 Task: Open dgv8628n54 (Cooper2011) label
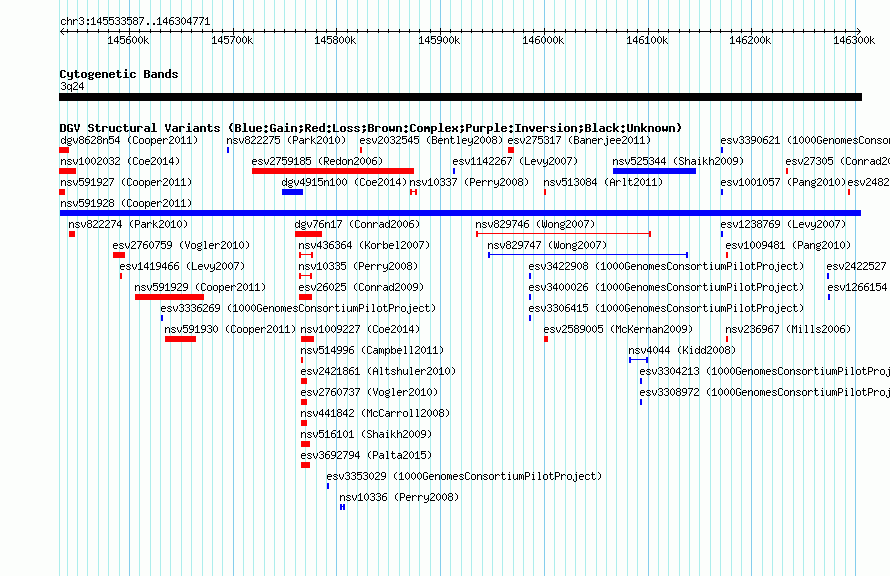click(x=129, y=140)
